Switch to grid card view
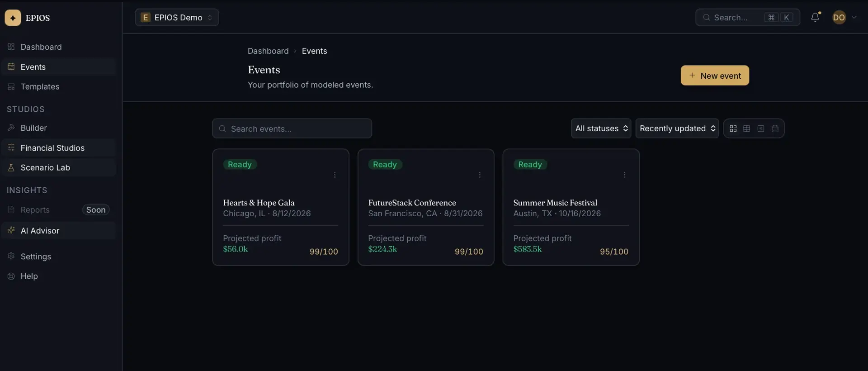Screen dimensions: 868x371 pyautogui.click(x=733, y=128)
